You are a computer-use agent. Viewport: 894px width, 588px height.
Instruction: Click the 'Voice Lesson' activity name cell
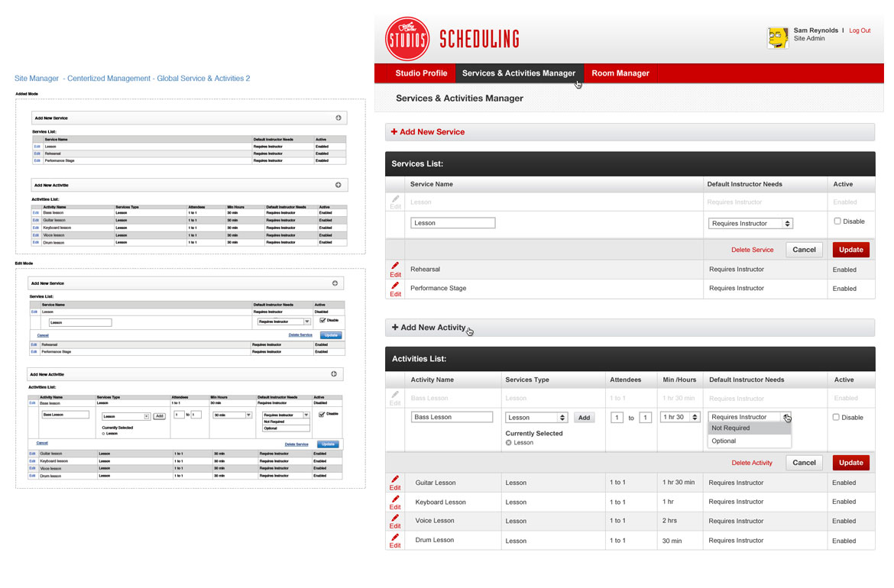[x=435, y=521]
